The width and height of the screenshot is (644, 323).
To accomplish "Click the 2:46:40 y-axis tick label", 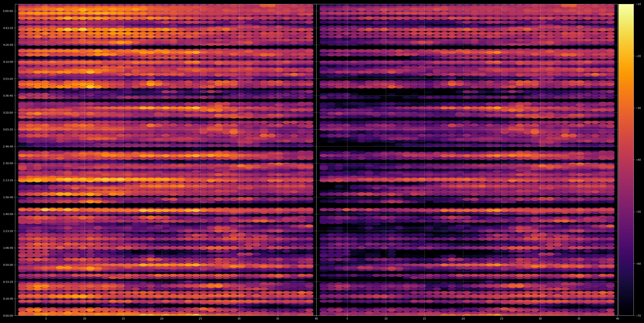I will tap(8, 146).
